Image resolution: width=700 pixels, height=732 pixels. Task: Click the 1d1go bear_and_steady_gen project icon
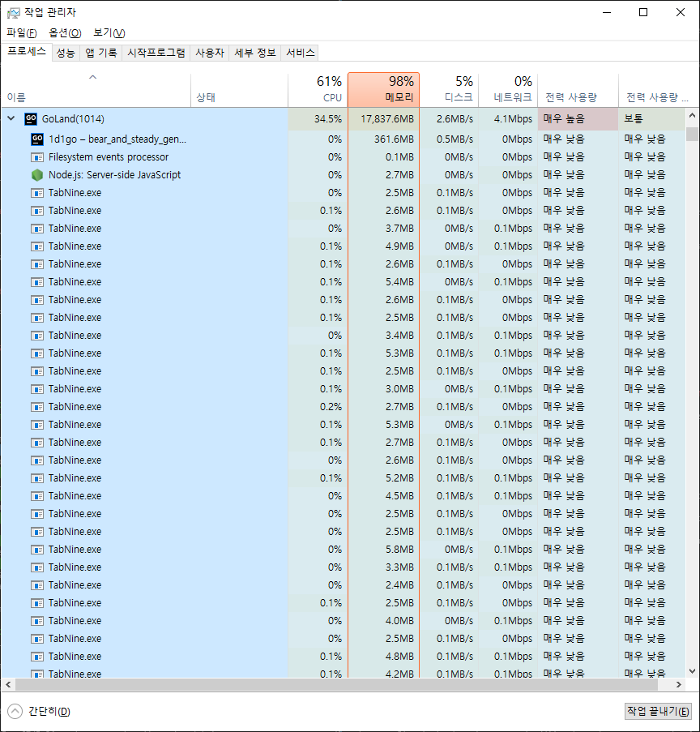pos(37,139)
